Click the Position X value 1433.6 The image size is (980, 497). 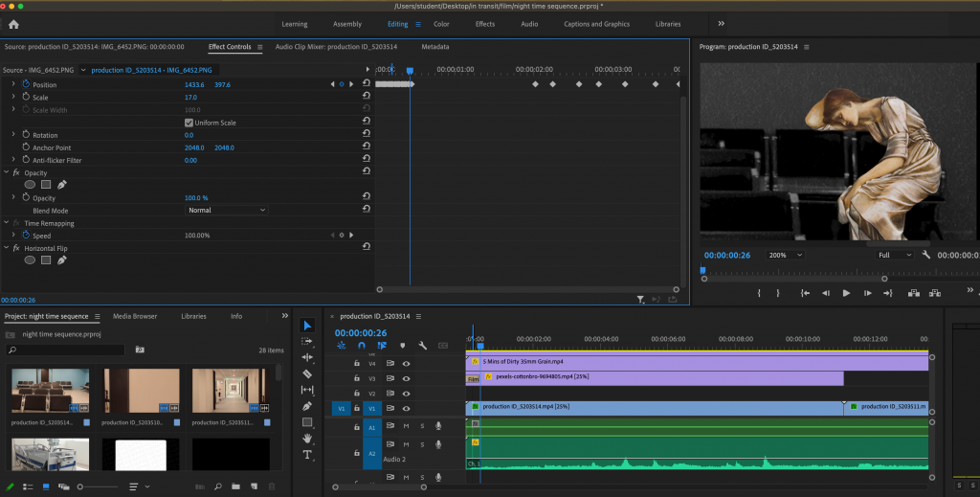[x=193, y=84]
